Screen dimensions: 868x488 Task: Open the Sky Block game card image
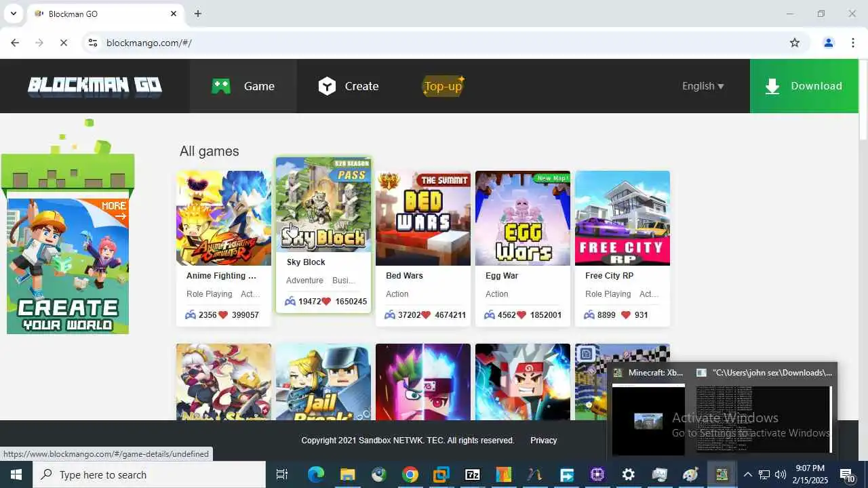pyautogui.click(x=323, y=205)
